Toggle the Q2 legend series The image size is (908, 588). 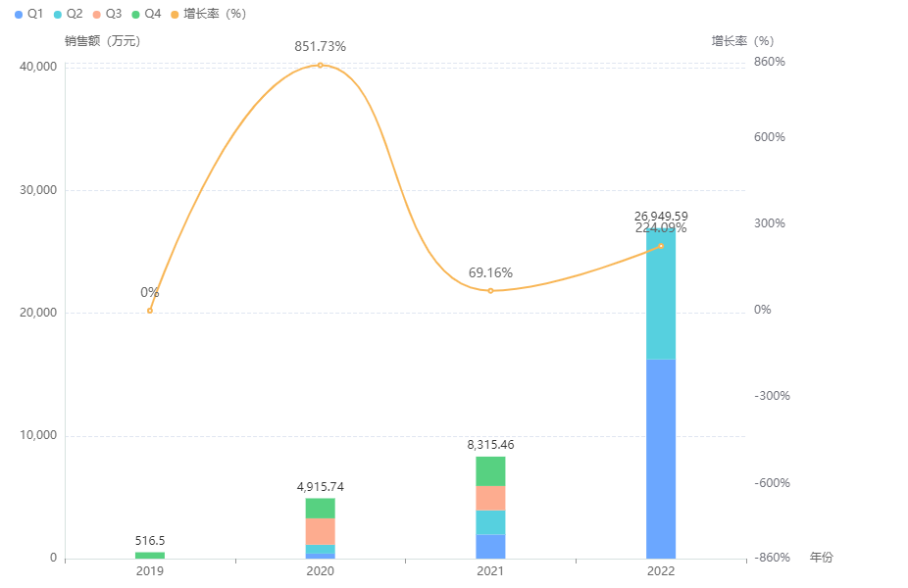tap(68, 14)
